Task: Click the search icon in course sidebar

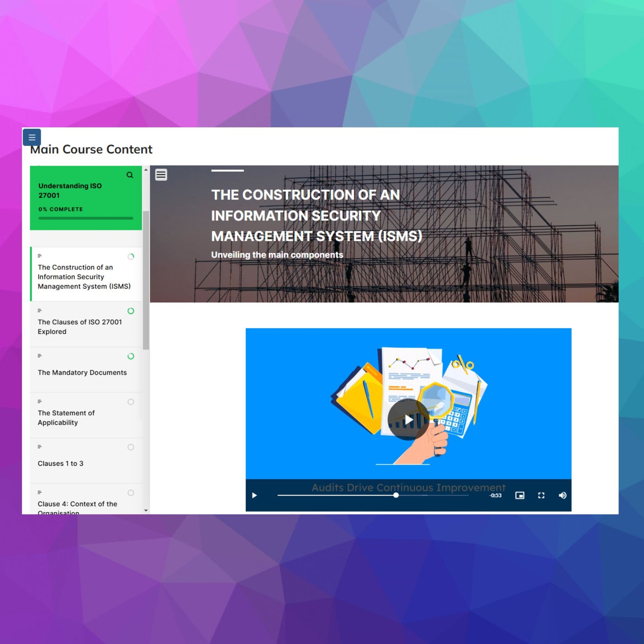Action: pos(130,175)
